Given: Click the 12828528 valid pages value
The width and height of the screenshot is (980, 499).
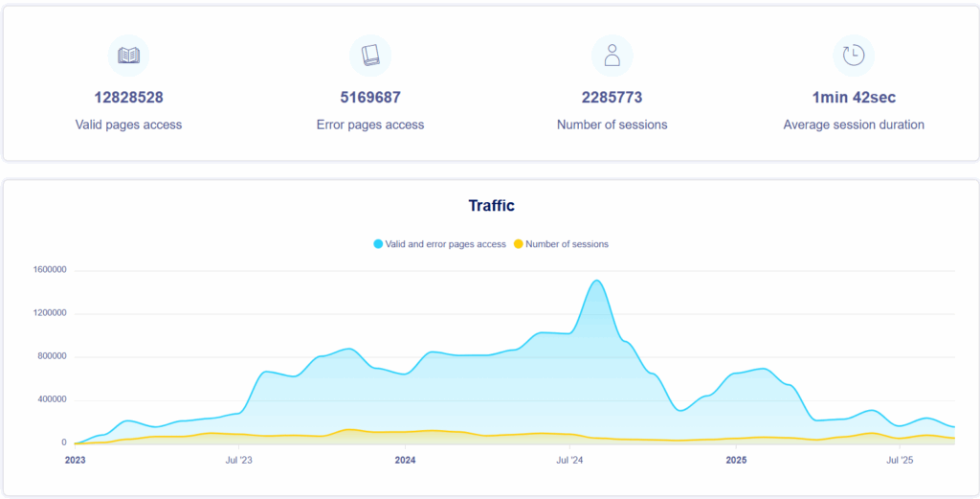Looking at the screenshot, I should pyautogui.click(x=128, y=98).
